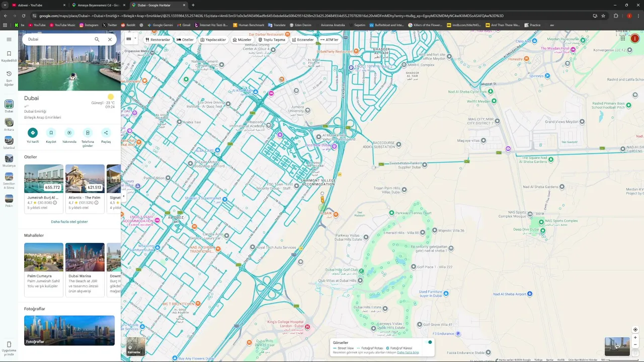Go back to previous page
Image resolution: width=644 pixels, height=362 pixels.
[x=6, y=16]
